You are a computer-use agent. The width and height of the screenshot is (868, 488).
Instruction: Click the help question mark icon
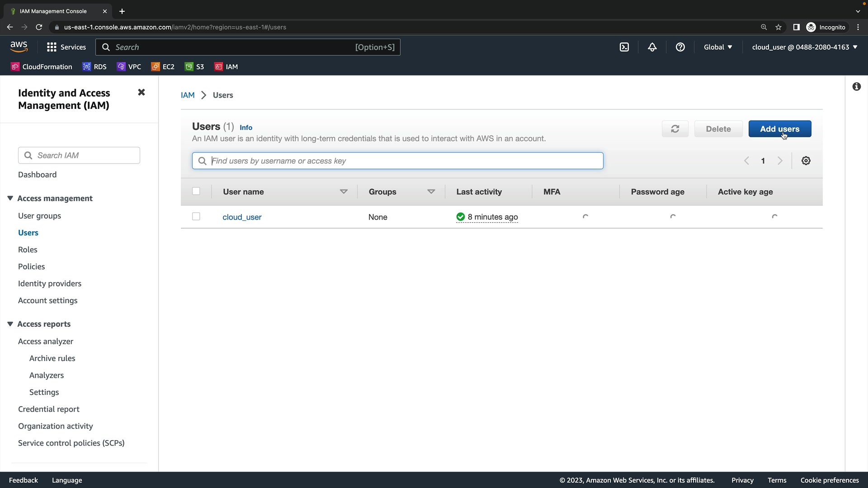[680, 47]
